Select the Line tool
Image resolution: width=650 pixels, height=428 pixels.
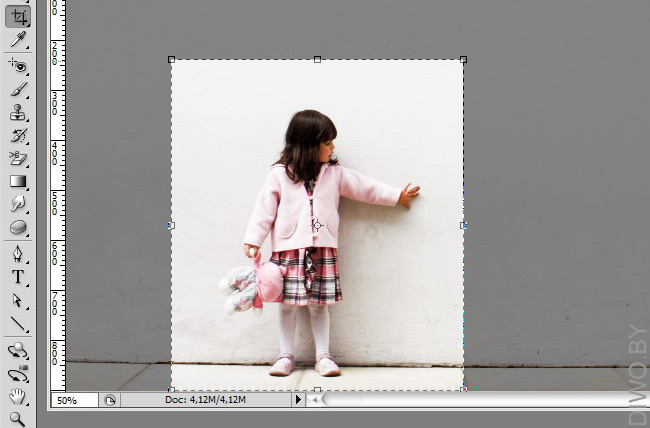[18, 323]
